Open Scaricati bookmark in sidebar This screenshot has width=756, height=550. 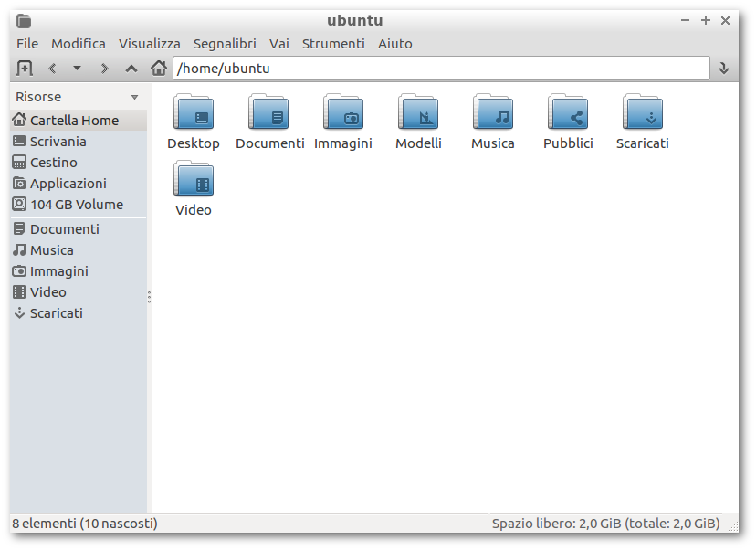coord(79,313)
